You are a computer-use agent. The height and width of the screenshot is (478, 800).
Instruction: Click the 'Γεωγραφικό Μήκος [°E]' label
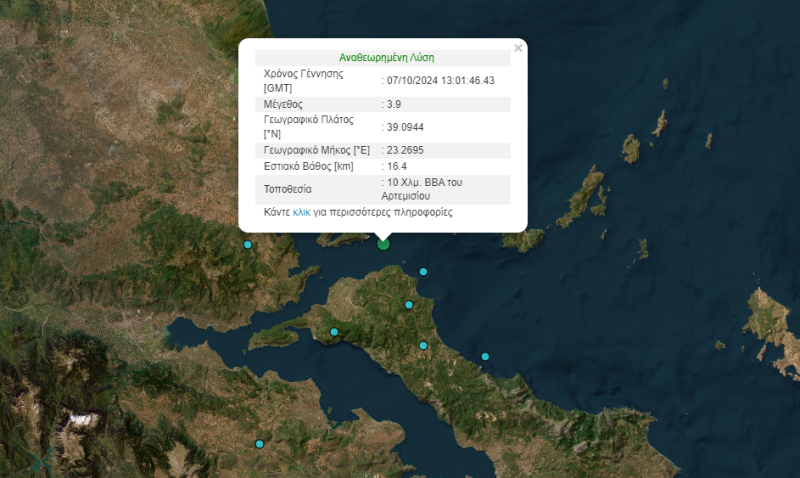(x=316, y=150)
